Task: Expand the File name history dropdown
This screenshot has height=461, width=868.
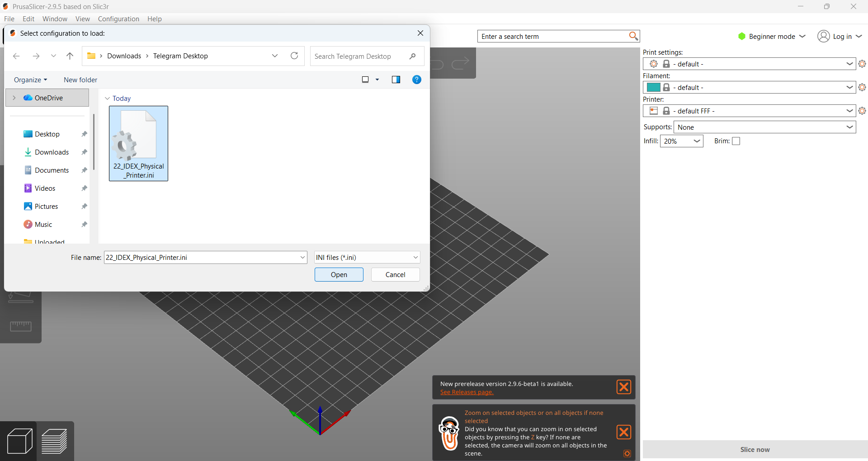Action: click(x=302, y=258)
